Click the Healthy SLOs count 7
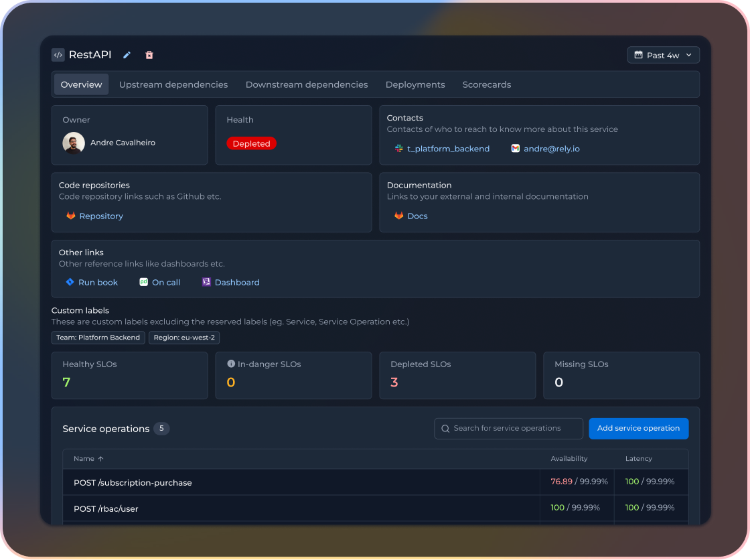 pos(66,382)
